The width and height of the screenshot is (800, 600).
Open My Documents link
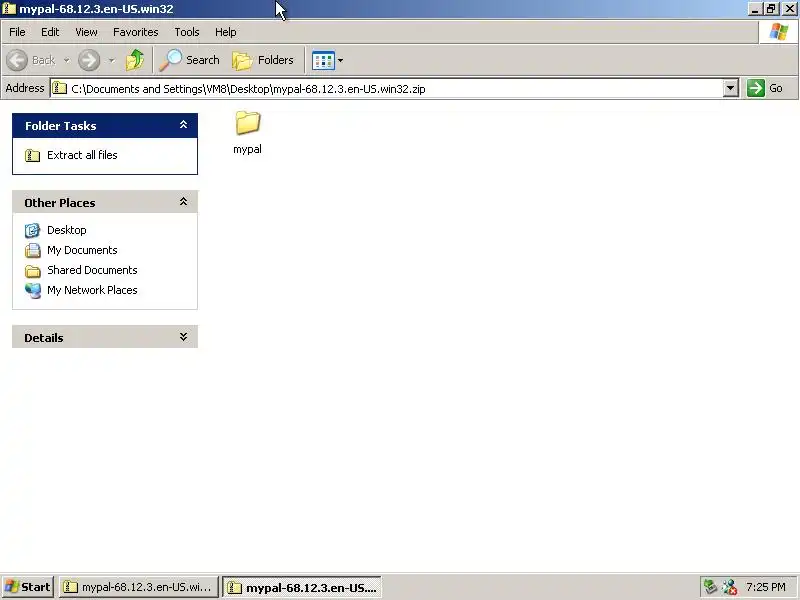tap(82, 250)
